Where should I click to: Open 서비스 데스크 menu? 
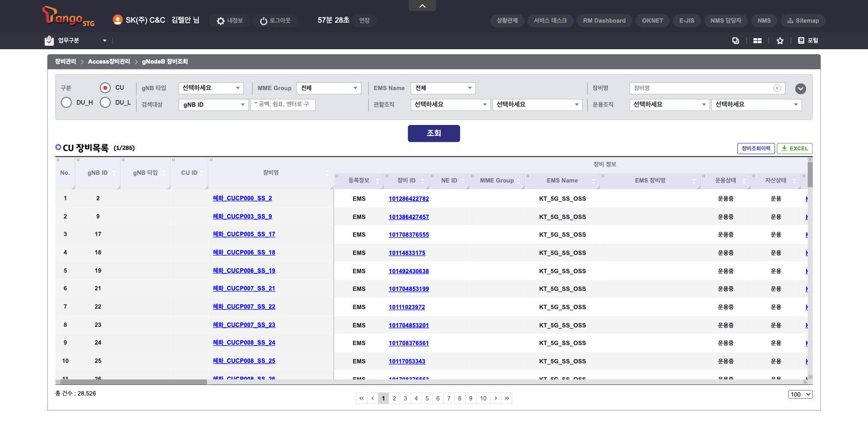pyautogui.click(x=550, y=20)
